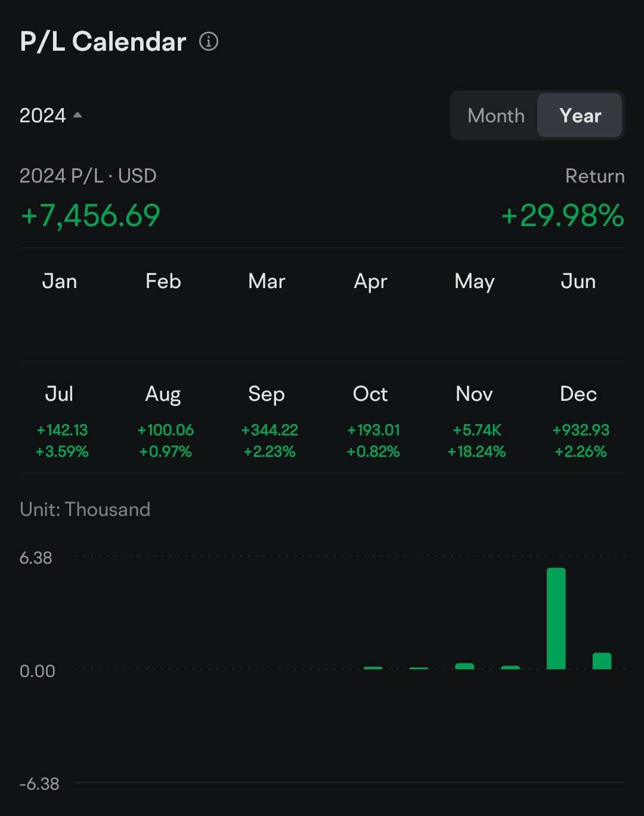Expand the 2024 year selector arrow
This screenshot has width=644, height=816.
coord(78,115)
